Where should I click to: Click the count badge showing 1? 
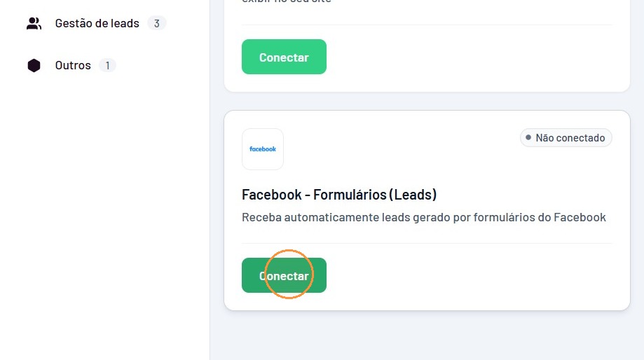108,65
